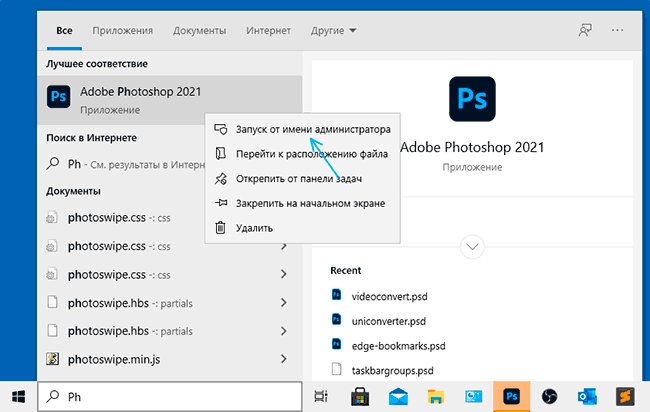The height and width of the screenshot is (412, 650).
Task: Open Sublime Text from taskbar
Action: (x=625, y=397)
